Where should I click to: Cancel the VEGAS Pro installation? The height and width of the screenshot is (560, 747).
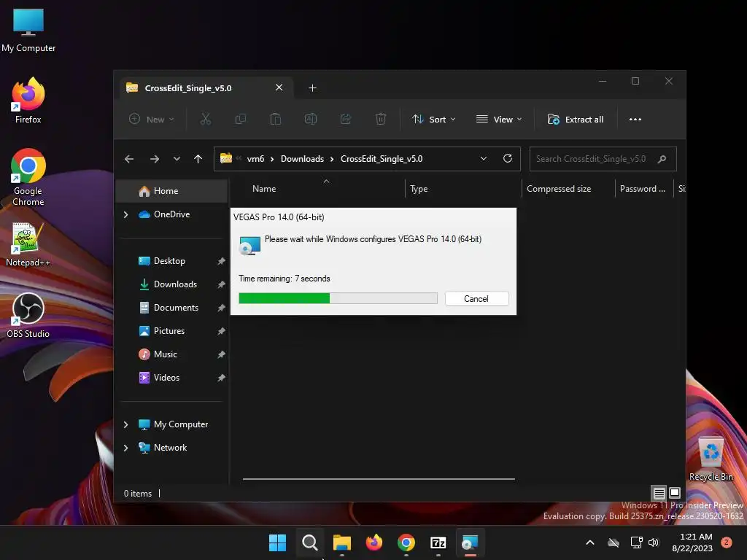pyautogui.click(x=477, y=298)
